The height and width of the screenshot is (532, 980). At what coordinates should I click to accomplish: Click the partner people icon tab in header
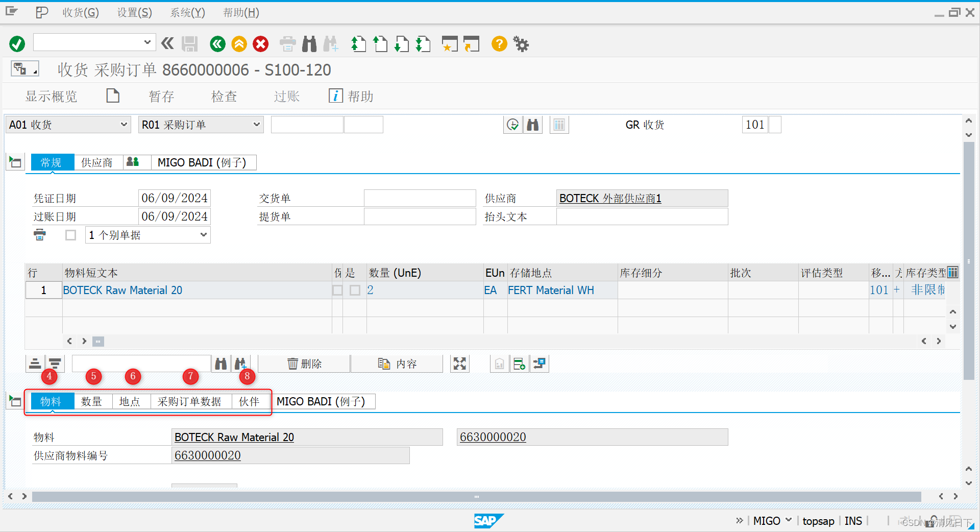133,162
